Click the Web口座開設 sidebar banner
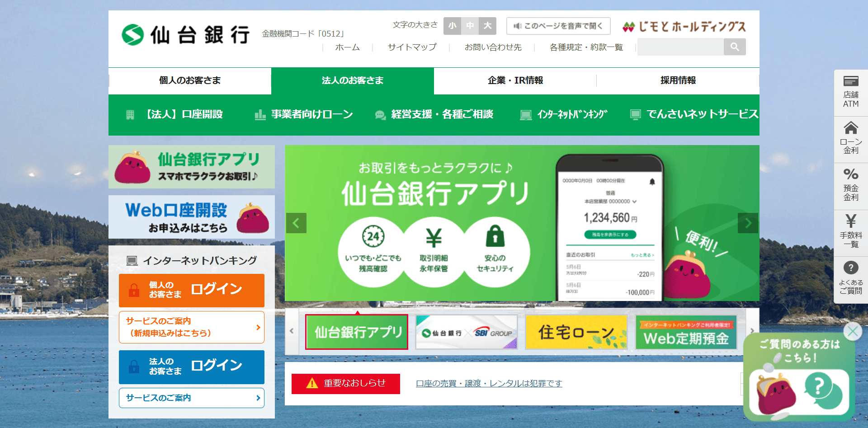Screen dimensions: 868x428 192,217
